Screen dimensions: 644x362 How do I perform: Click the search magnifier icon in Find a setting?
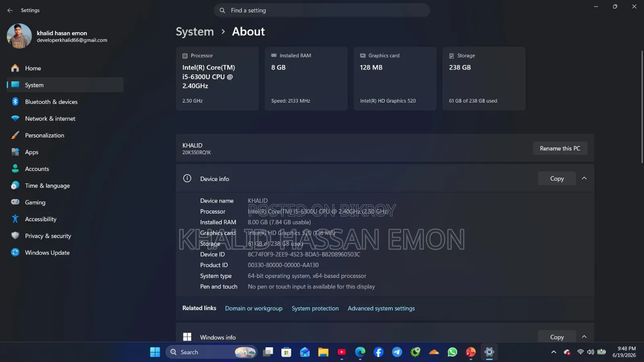tap(222, 10)
